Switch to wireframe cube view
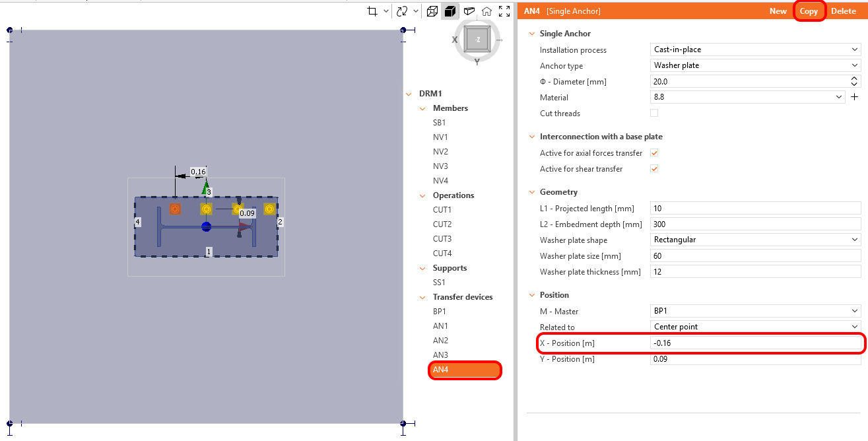This screenshot has width=868, height=441. (x=432, y=11)
